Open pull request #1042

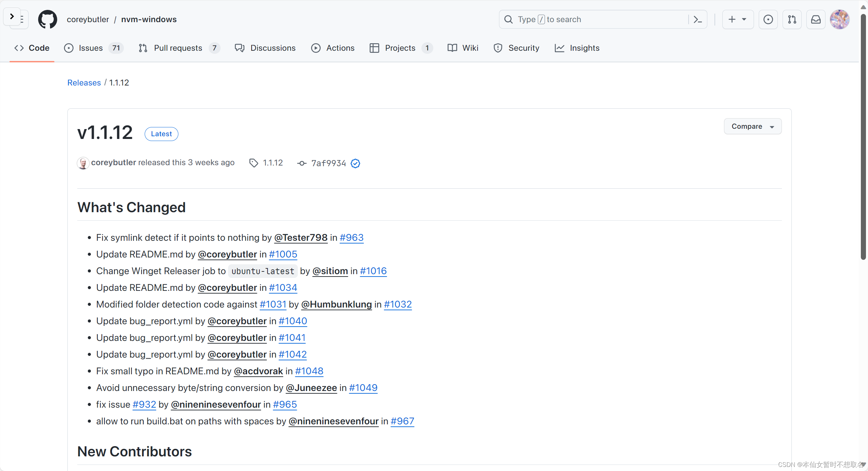[x=293, y=355]
